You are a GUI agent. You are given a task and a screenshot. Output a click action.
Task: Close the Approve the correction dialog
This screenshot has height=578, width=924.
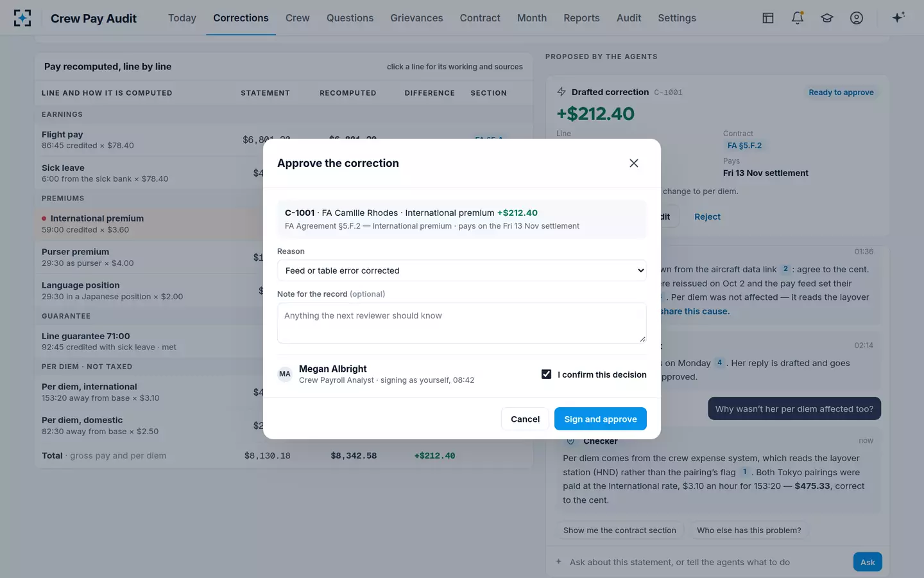point(634,163)
